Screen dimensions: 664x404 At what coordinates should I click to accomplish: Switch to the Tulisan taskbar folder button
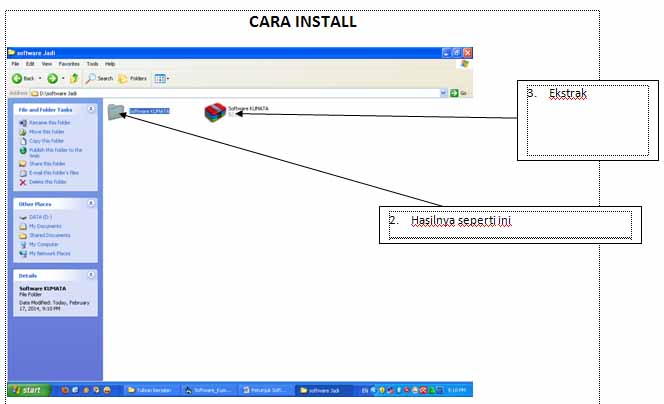point(151,390)
